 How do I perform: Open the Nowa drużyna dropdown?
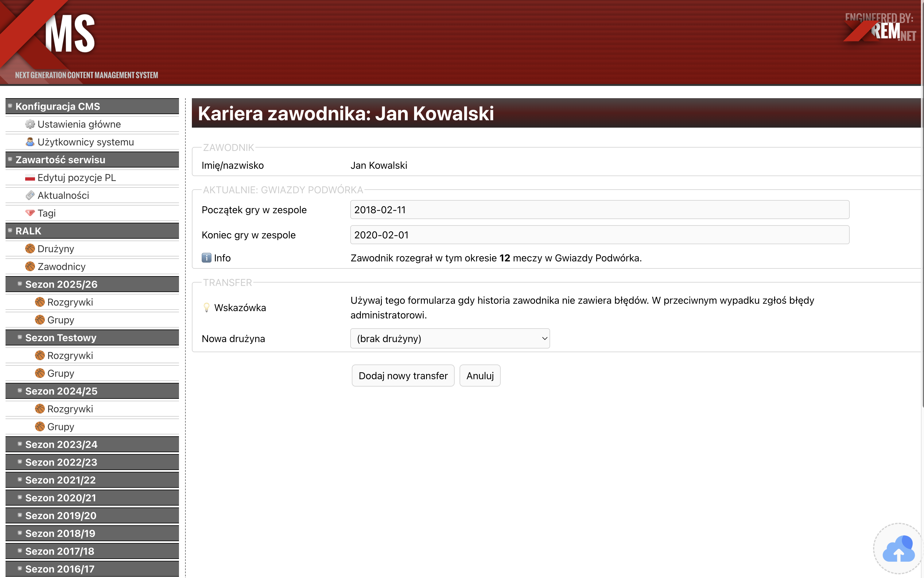click(450, 339)
